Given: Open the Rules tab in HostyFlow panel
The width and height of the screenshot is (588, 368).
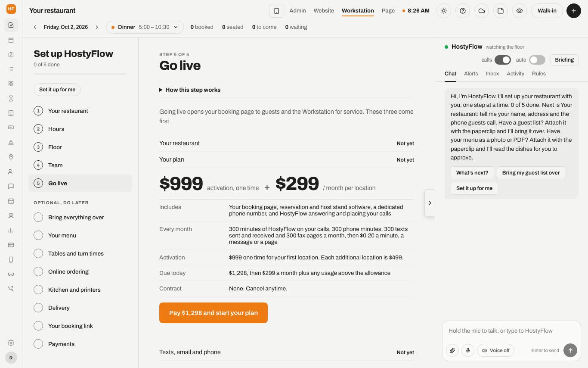Looking at the screenshot, I should [x=539, y=74].
